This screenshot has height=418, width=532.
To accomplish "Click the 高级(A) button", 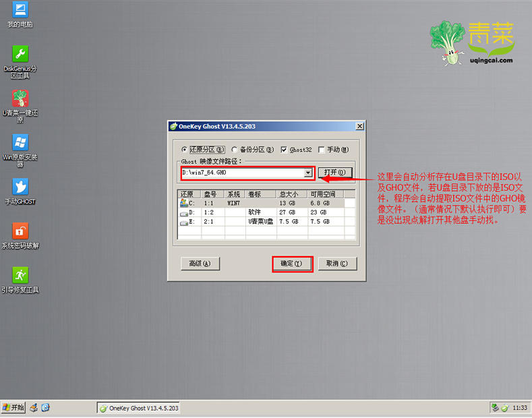I will coord(200,264).
